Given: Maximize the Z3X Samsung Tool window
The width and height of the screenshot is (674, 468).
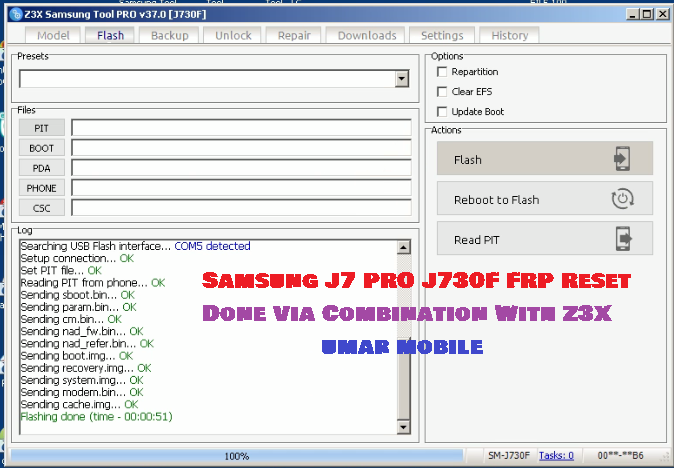Looking at the screenshot, I should (x=647, y=14).
